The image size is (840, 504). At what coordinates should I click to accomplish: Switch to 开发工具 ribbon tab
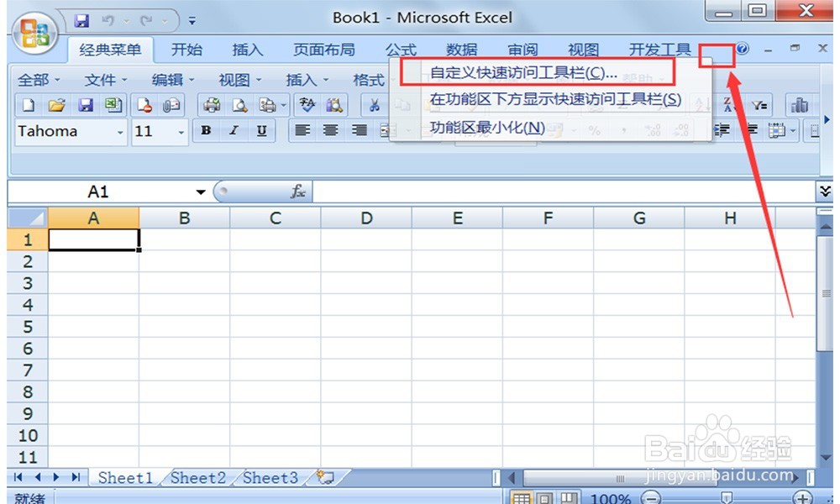[x=660, y=50]
